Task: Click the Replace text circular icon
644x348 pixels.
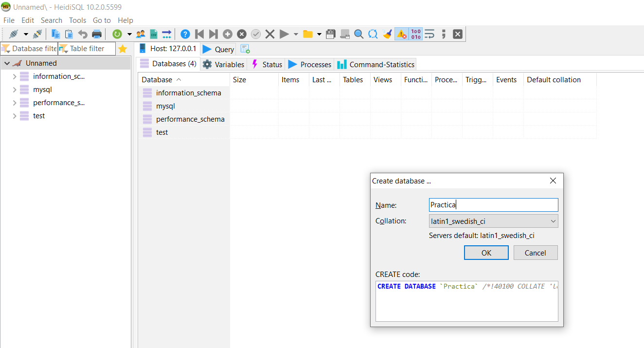Action: click(373, 34)
